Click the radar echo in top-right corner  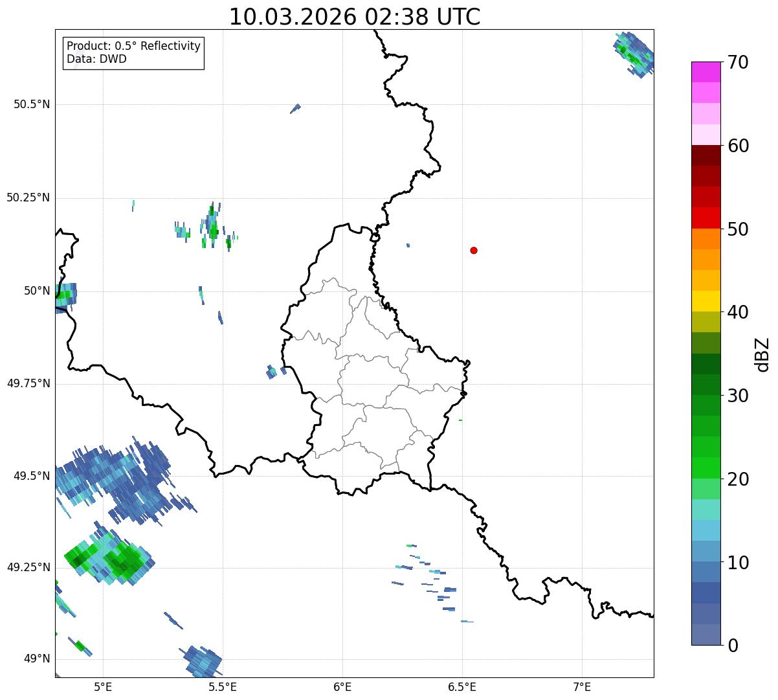[633, 54]
